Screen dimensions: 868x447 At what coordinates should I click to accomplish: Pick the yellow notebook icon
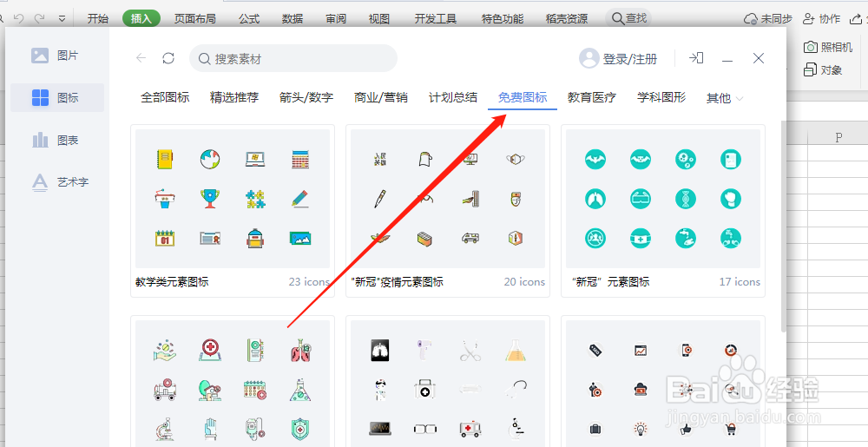click(x=165, y=160)
